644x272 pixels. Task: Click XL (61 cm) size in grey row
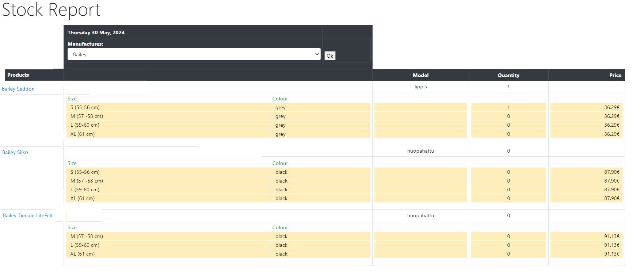(x=83, y=134)
